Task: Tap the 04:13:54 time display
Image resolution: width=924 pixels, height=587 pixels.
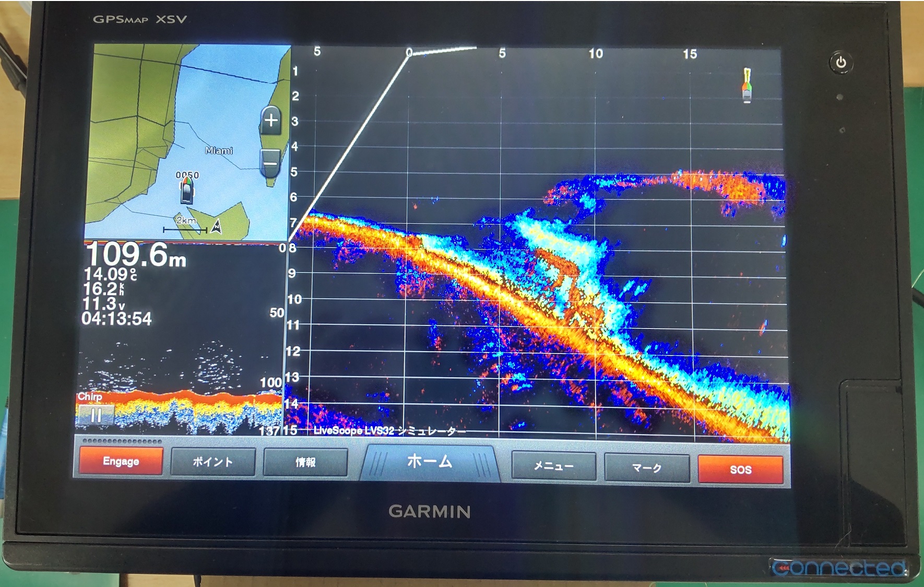Action: (x=117, y=319)
